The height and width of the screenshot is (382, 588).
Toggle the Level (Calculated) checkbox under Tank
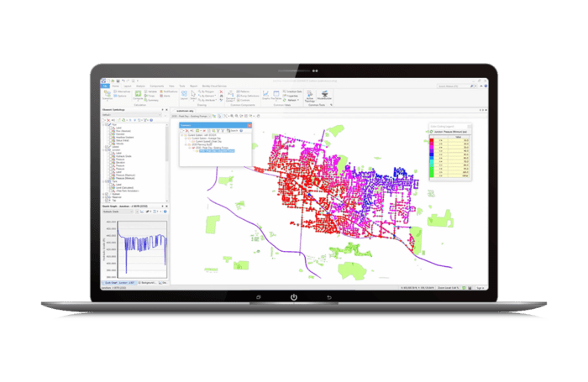(x=111, y=187)
